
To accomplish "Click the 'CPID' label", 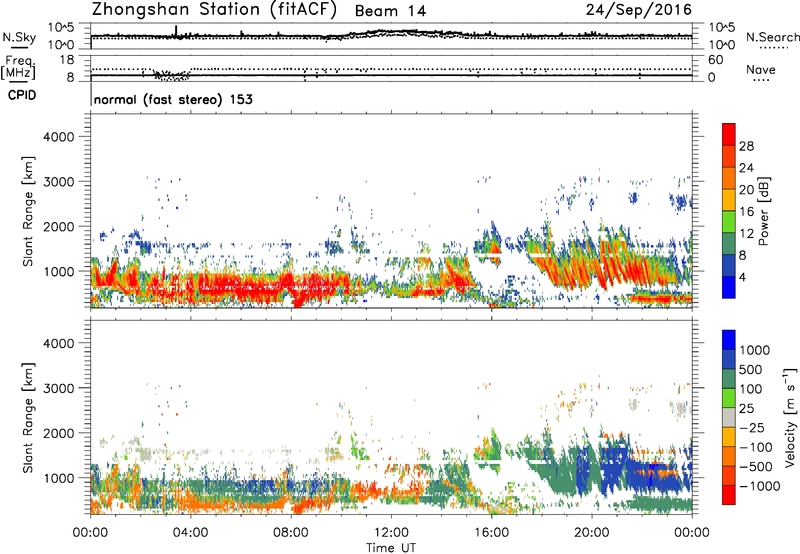I will point(22,95).
